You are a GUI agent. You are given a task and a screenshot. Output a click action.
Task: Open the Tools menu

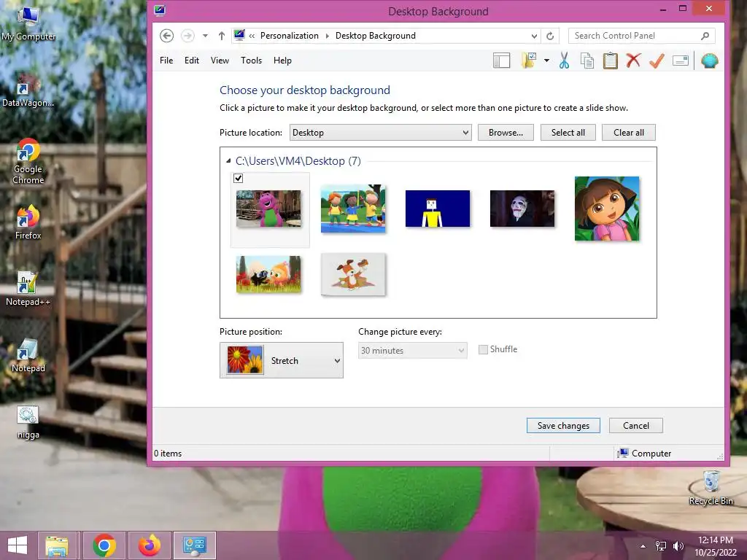tap(251, 61)
